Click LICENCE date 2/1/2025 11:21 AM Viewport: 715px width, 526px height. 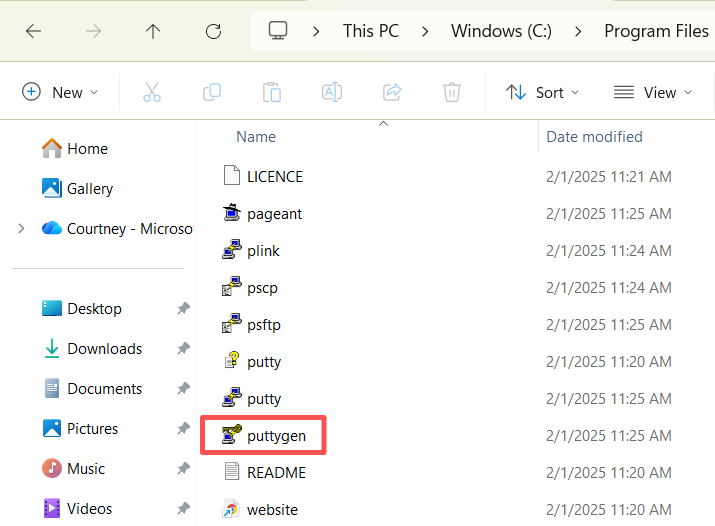click(609, 176)
